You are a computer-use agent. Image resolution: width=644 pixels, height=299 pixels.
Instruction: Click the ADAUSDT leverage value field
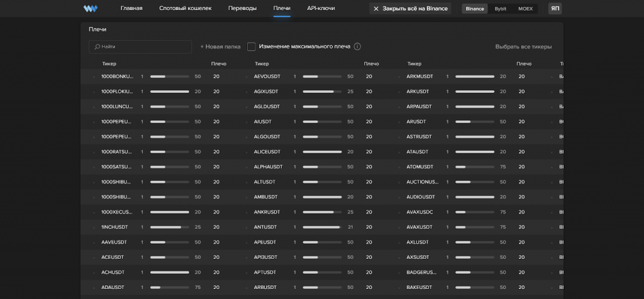[216, 288]
